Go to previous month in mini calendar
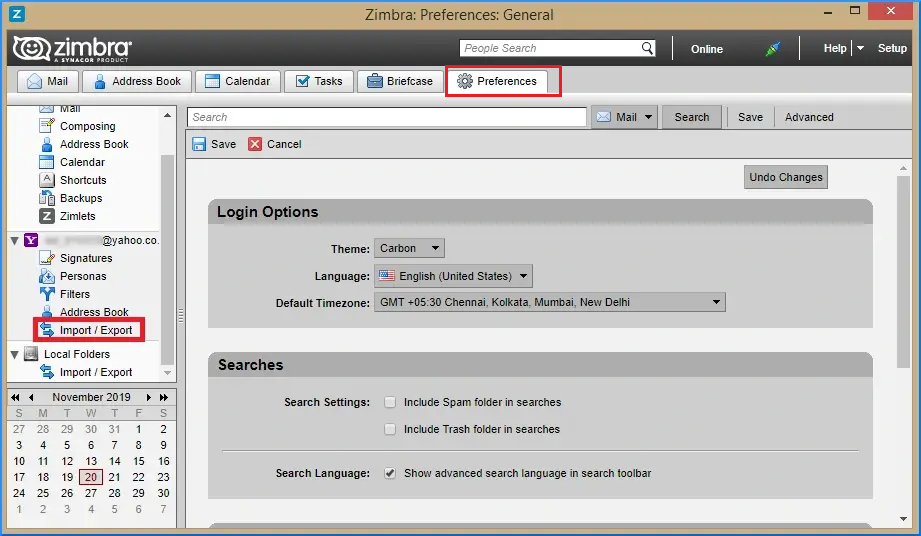Viewport: 921px width, 536px height. [31, 397]
